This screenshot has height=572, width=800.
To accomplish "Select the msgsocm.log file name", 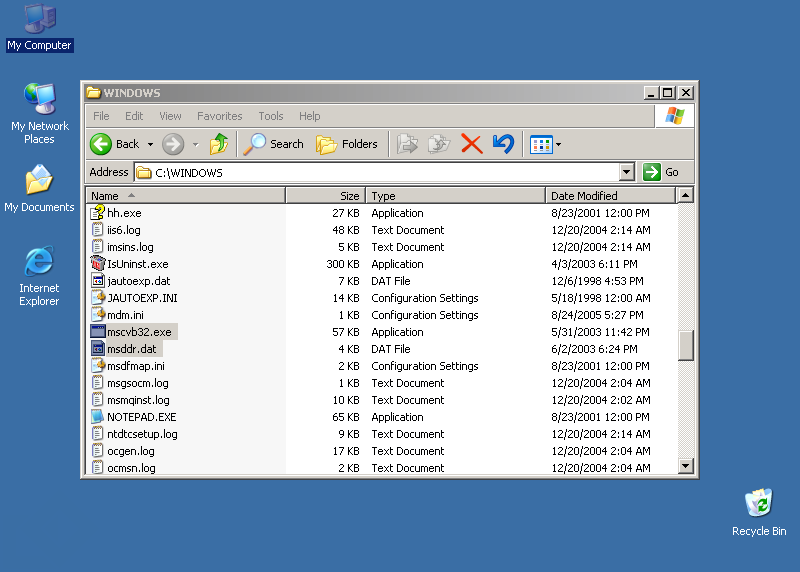I will [x=138, y=383].
